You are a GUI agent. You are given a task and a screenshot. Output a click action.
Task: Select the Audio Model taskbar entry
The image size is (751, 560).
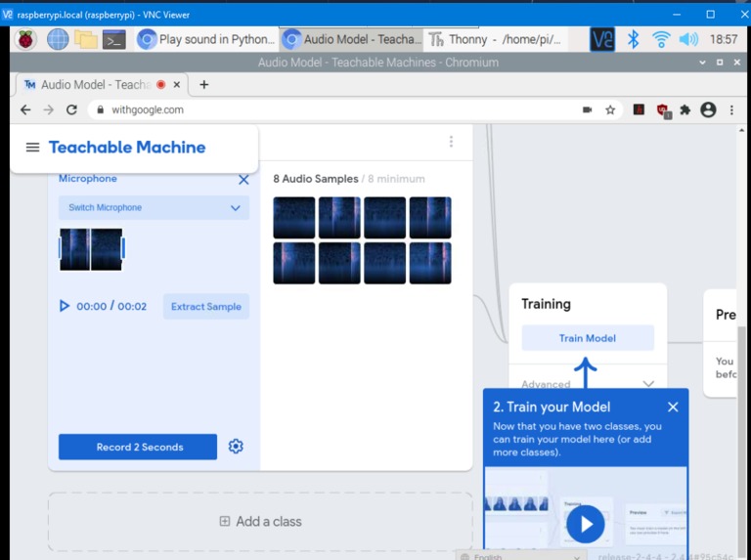click(x=351, y=39)
